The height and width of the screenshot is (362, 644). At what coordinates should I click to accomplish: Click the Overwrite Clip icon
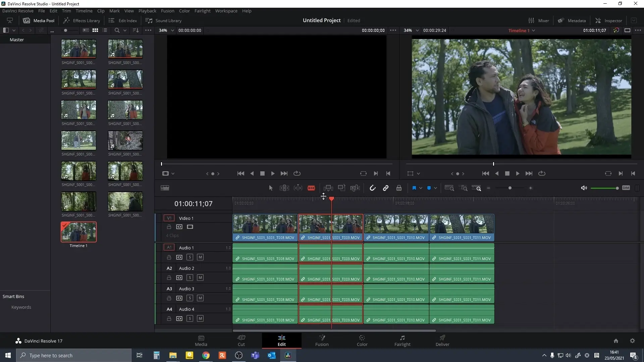pyautogui.click(x=341, y=188)
